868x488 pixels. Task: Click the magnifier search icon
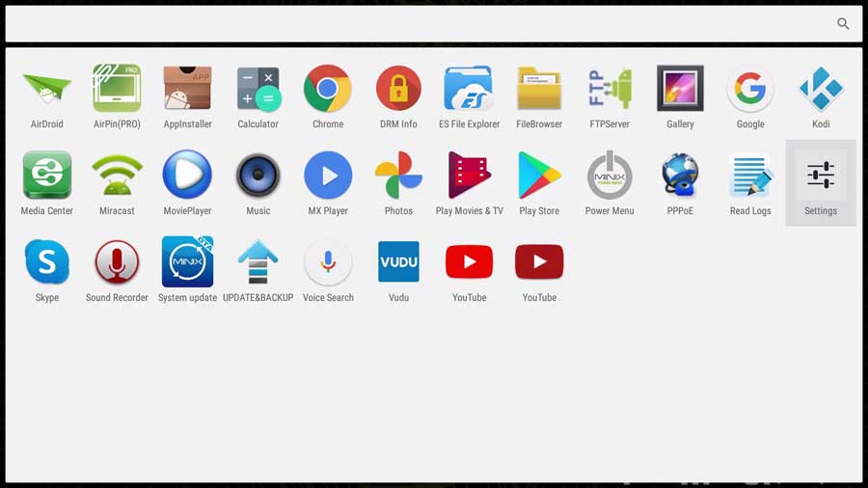[843, 23]
